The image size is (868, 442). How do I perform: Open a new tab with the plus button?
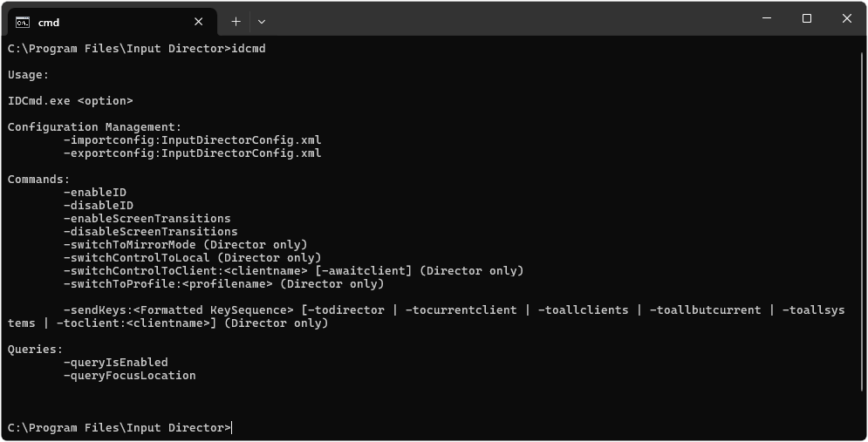click(236, 22)
